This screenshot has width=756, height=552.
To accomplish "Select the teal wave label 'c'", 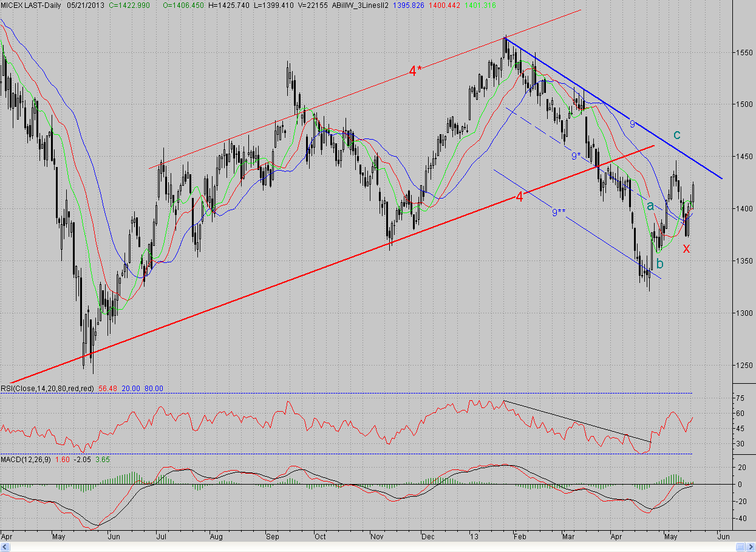I will tap(677, 135).
